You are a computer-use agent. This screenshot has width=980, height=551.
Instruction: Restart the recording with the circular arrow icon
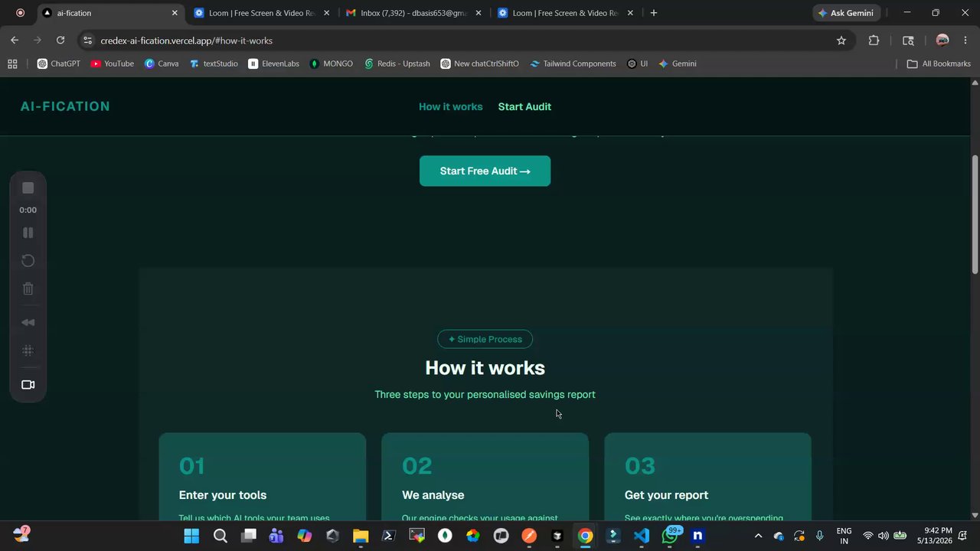pos(28,261)
